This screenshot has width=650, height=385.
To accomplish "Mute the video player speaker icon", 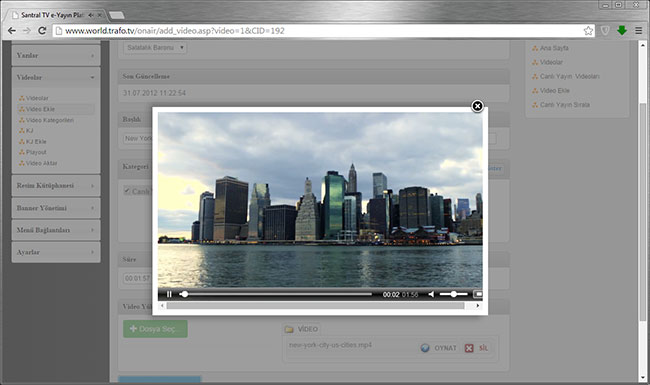I will point(431,294).
